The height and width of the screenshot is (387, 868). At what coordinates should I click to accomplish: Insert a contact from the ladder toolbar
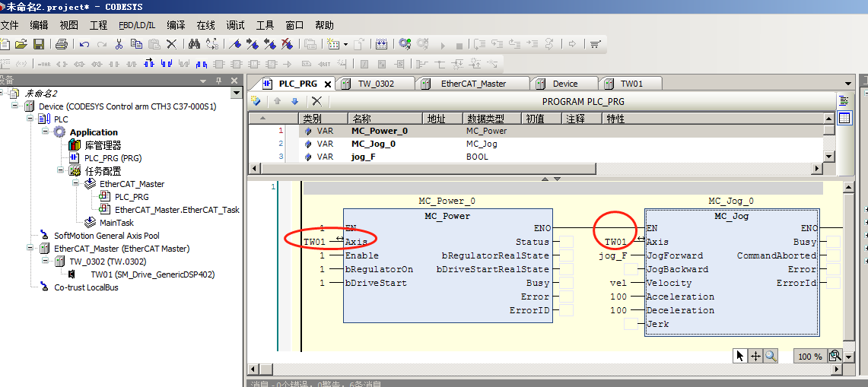tap(114, 64)
